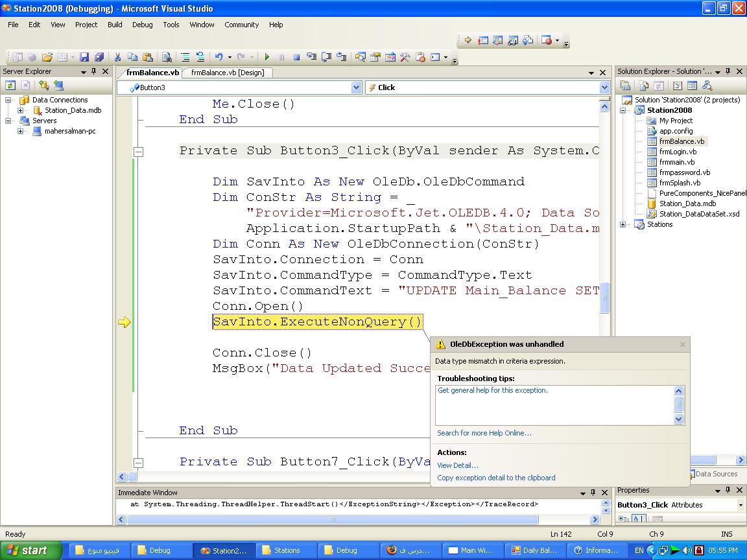Expand the Station_Data.mdb data connection node
This screenshot has height=560, width=747.
pyautogui.click(x=21, y=110)
